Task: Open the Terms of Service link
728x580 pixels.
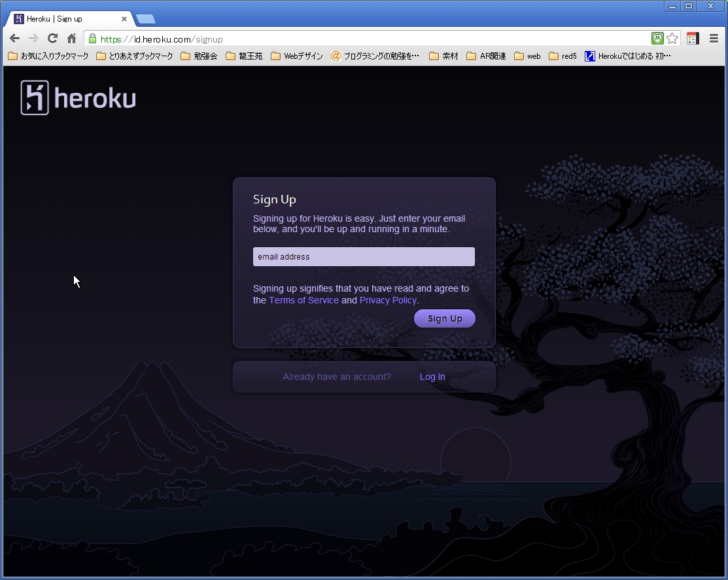Action: (x=303, y=300)
